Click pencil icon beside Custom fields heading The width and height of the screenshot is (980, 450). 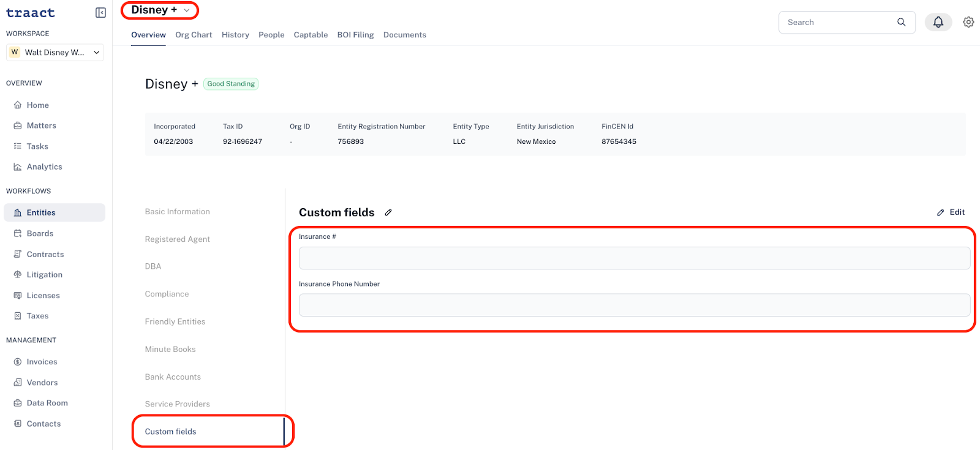click(388, 212)
